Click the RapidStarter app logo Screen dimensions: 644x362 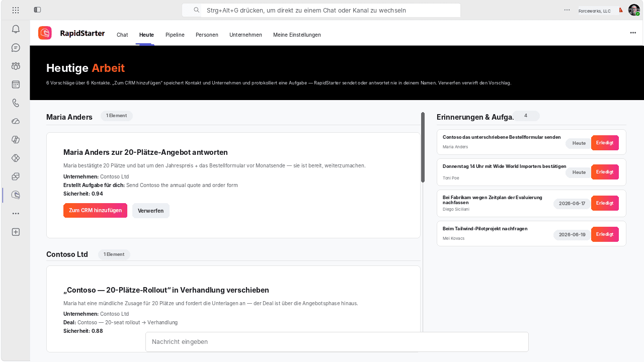pos(45,33)
